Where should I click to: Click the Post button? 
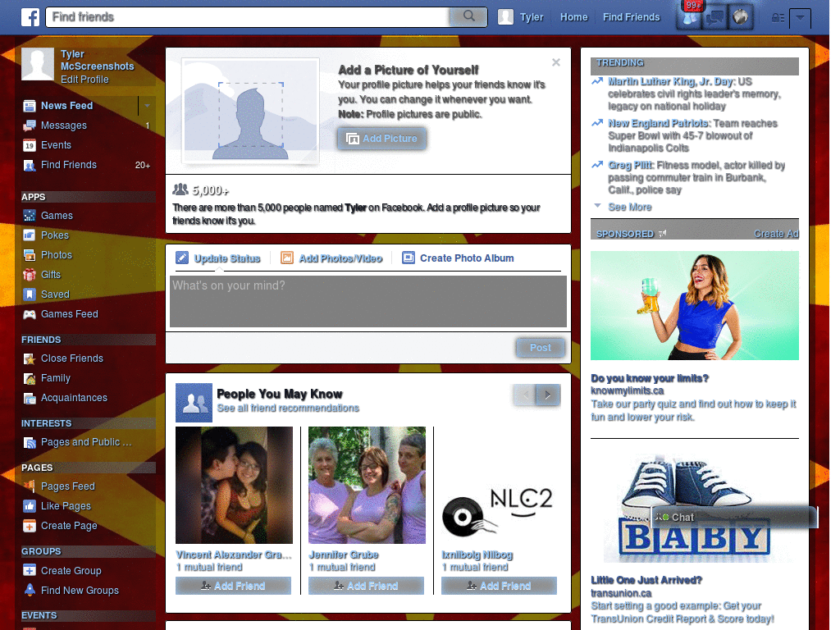tap(540, 348)
